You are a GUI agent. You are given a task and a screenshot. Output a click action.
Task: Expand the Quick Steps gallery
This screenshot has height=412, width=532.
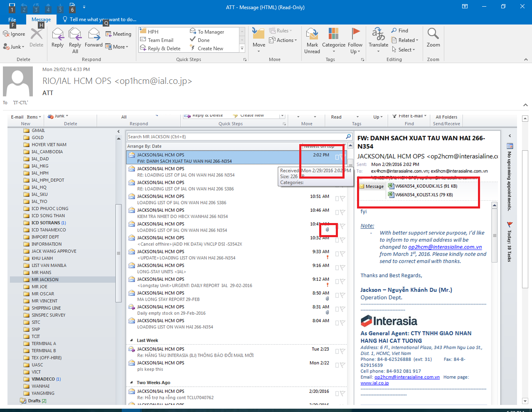(x=242, y=49)
